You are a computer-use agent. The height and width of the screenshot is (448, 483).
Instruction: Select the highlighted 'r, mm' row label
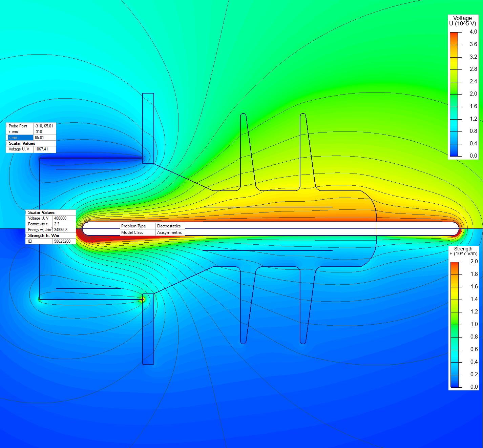click(20, 138)
